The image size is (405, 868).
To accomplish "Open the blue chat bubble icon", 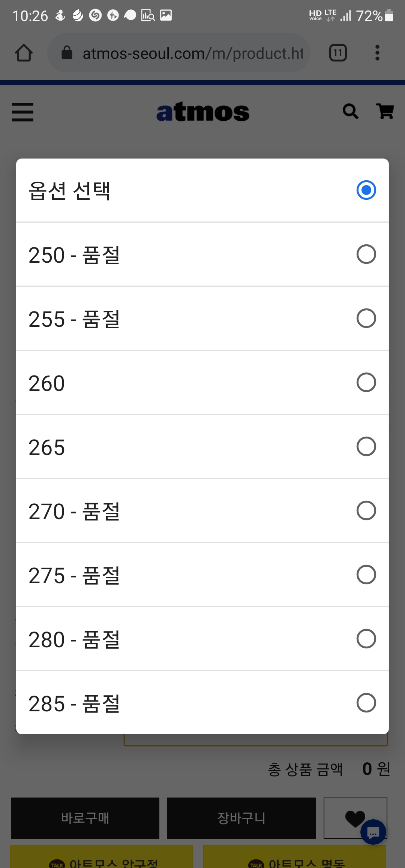I will click(373, 832).
